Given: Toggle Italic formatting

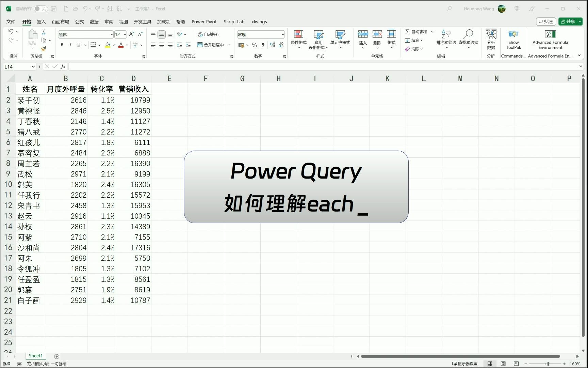Looking at the screenshot, I should pyautogui.click(x=70, y=45).
